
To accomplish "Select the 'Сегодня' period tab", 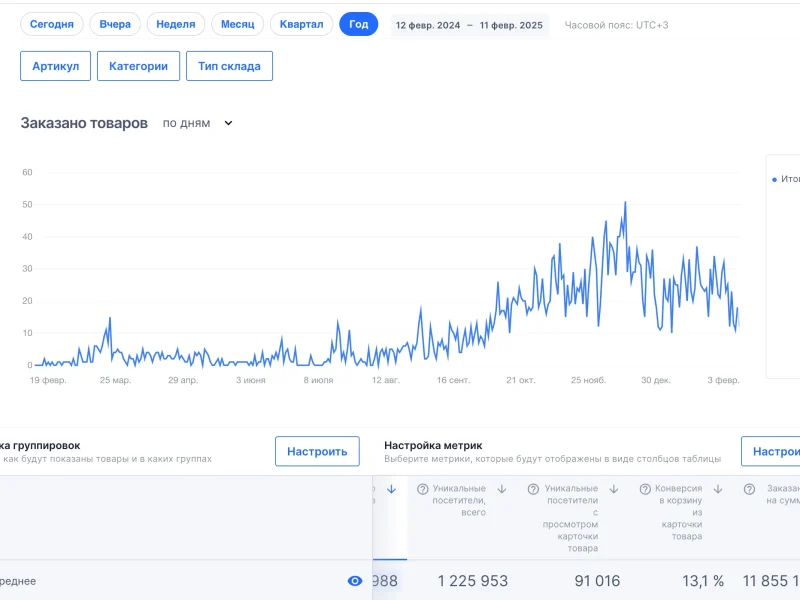I will [52, 24].
